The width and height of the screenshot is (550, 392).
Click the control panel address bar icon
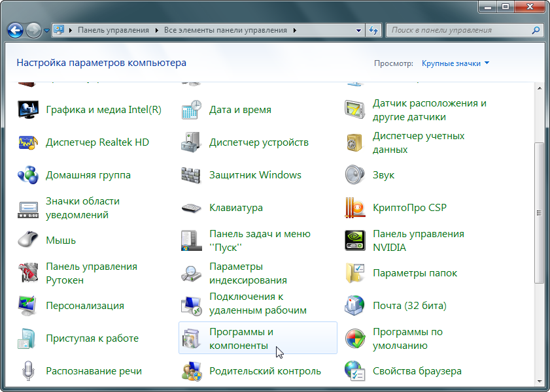pos(59,30)
